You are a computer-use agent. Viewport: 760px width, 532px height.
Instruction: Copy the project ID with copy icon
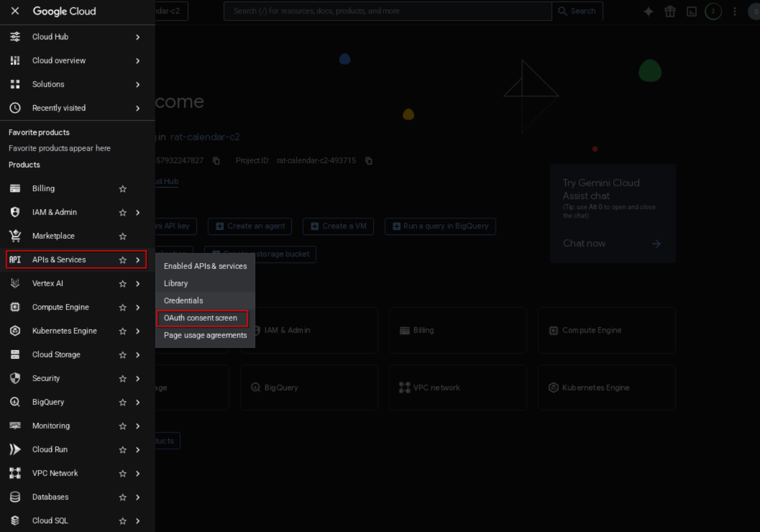[369, 161]
